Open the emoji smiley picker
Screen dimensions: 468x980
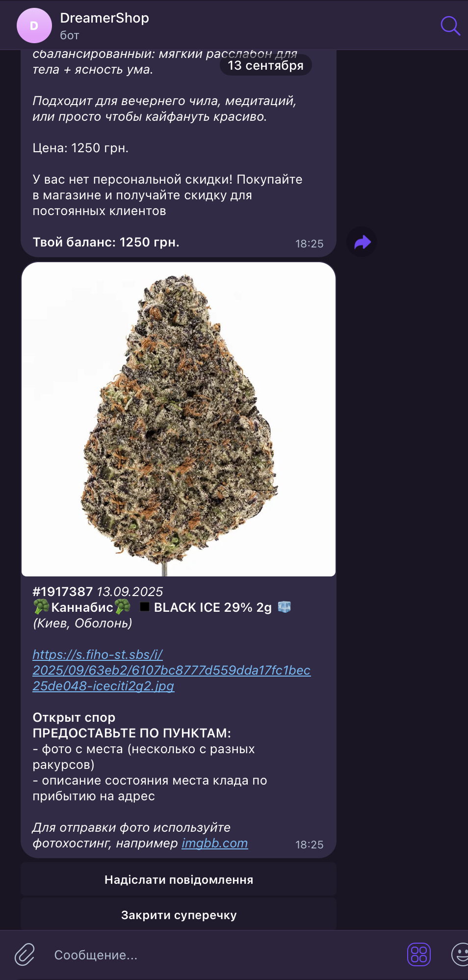[460, 954]
